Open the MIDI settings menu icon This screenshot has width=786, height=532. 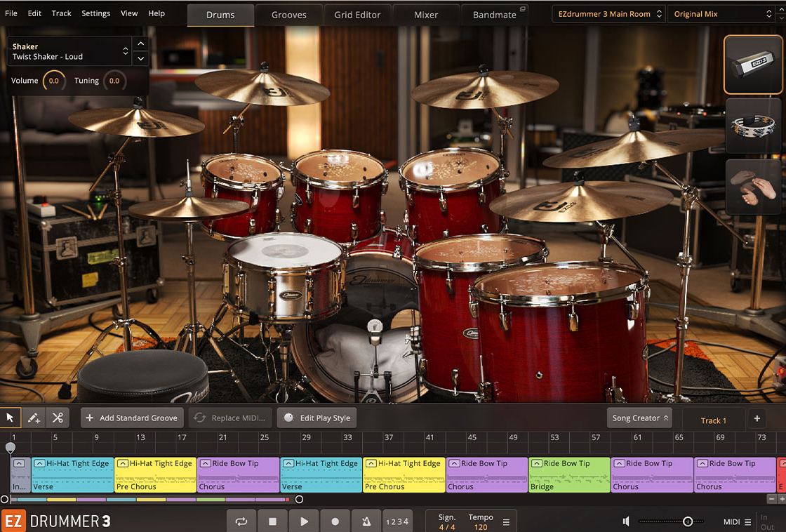point(747,522)
